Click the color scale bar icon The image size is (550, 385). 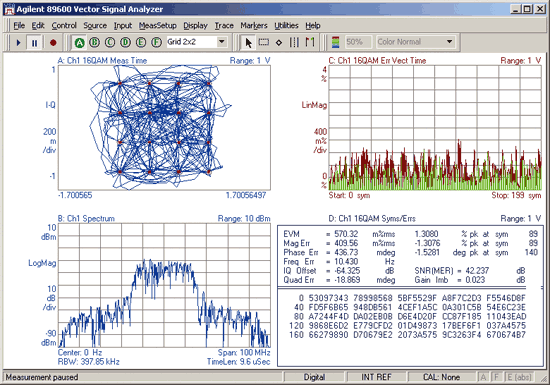(x=336, y=42)
